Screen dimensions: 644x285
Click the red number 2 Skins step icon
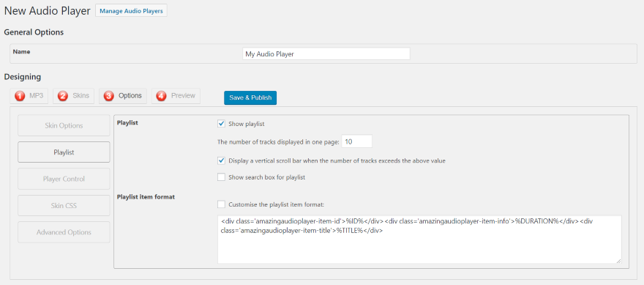click(x=63, y=96)
